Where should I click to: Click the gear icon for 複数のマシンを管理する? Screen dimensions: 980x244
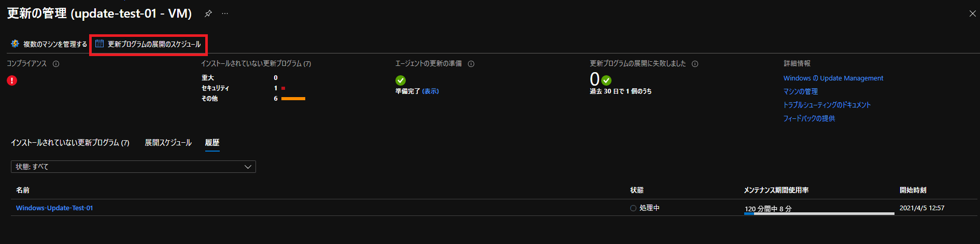click(15, 44)
